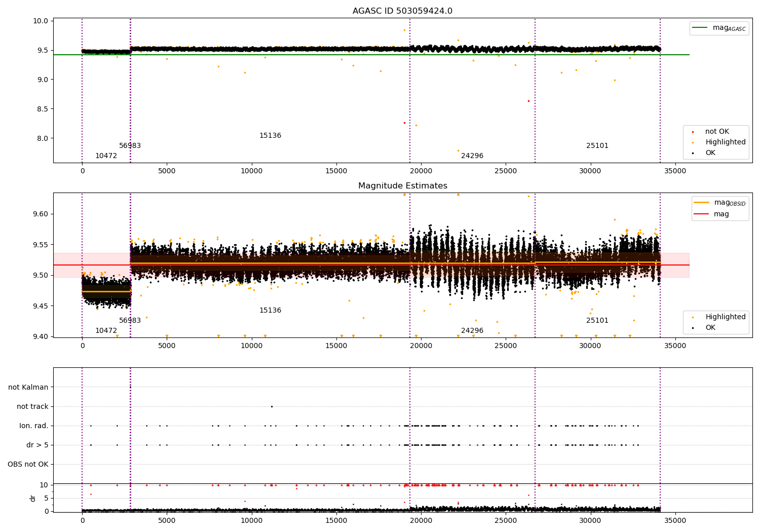Click the '9.40' y-tick of middle plot
Viewport: 760px width, 532px height.
click(41, 337)
